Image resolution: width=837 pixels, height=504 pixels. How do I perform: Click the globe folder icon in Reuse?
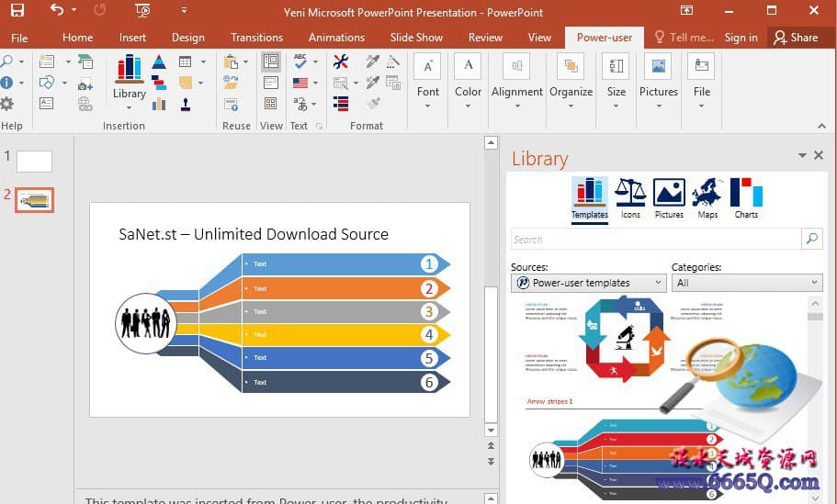click(231, 83)
